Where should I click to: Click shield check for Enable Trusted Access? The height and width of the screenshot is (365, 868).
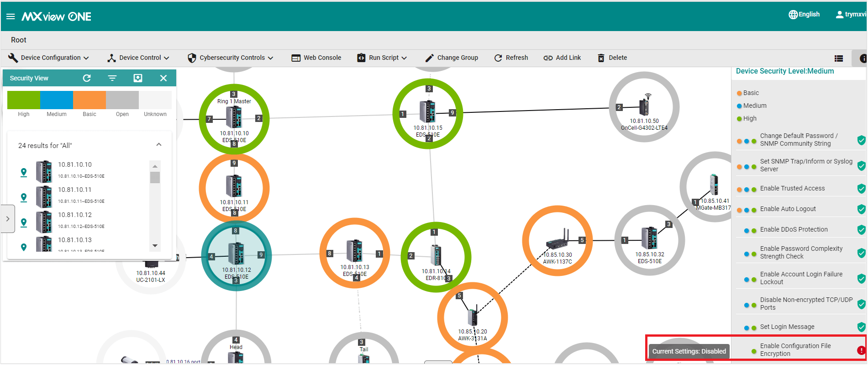coord(861,188)
